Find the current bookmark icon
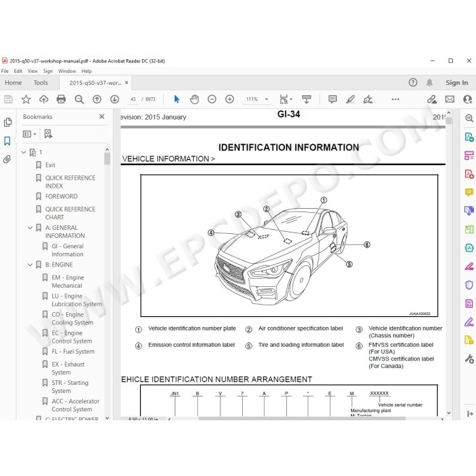 [x=48, y=134]
